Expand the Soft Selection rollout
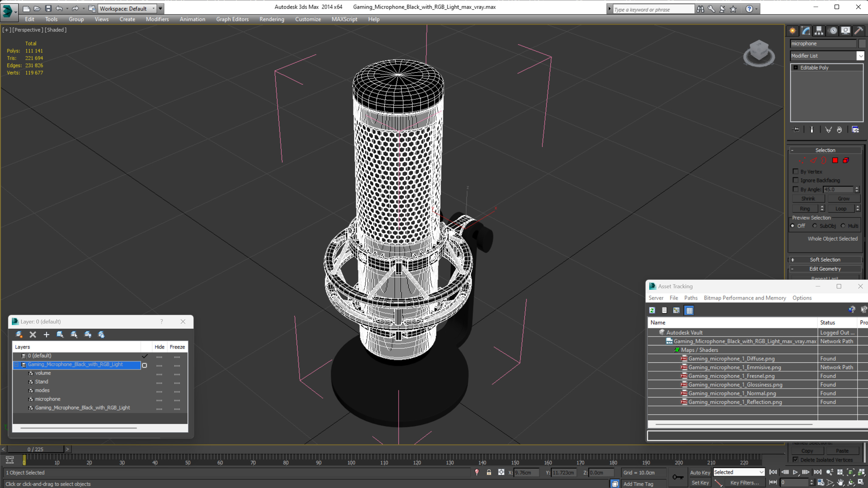 (x=824, y=260)
